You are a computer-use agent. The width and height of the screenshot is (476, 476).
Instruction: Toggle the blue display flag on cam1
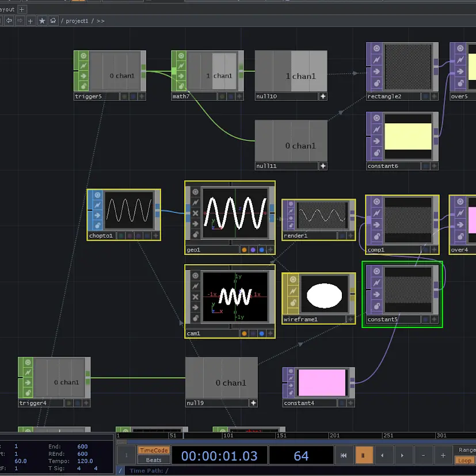pos(261,333)
